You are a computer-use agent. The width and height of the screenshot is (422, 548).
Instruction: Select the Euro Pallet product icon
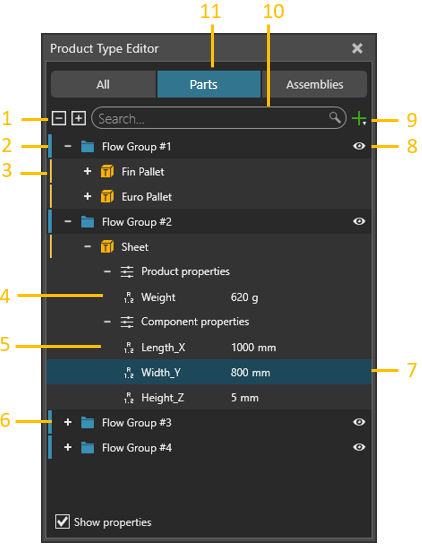[x=107, y=197]
